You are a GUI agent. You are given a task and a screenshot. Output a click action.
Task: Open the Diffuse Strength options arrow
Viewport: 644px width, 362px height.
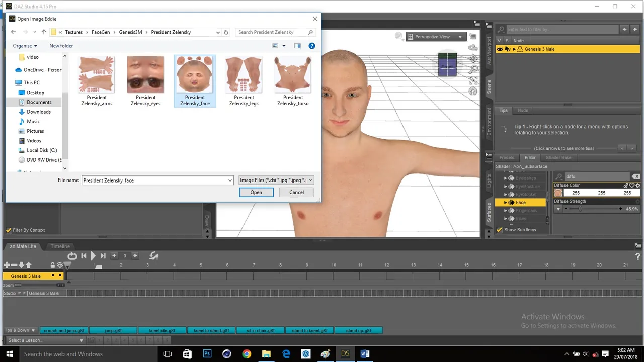click(x=558, y=209)
